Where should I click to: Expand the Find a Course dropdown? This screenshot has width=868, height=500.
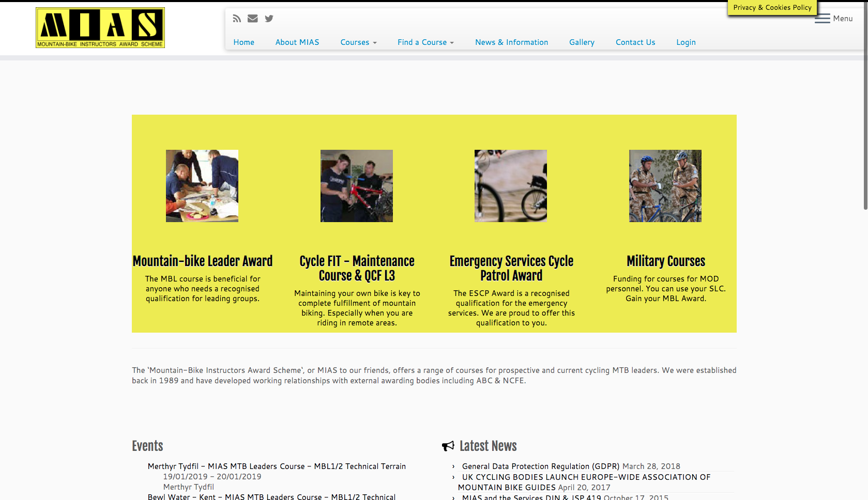click(x=426, y=42)
